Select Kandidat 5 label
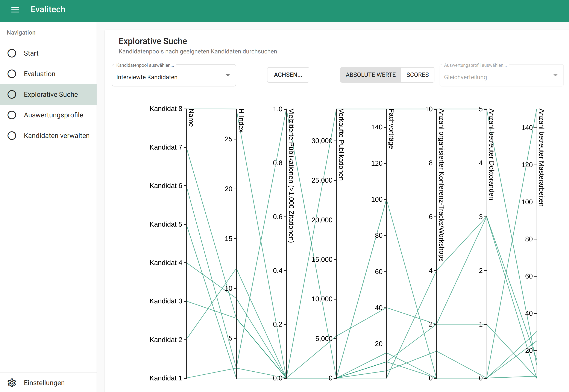569x392 pixels. pos(166,224)
